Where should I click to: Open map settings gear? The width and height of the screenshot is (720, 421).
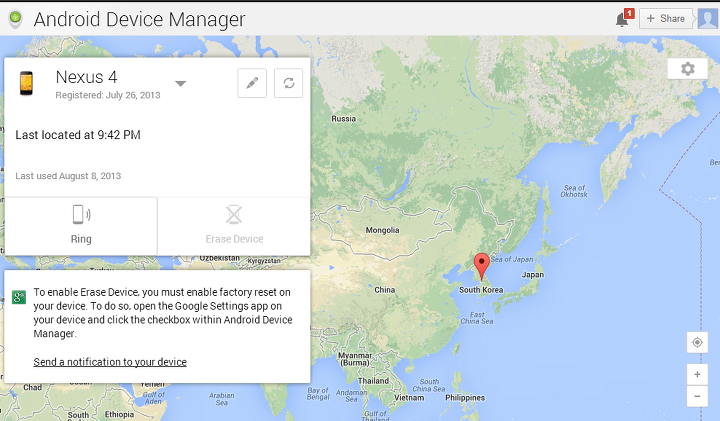click(687, 69)
